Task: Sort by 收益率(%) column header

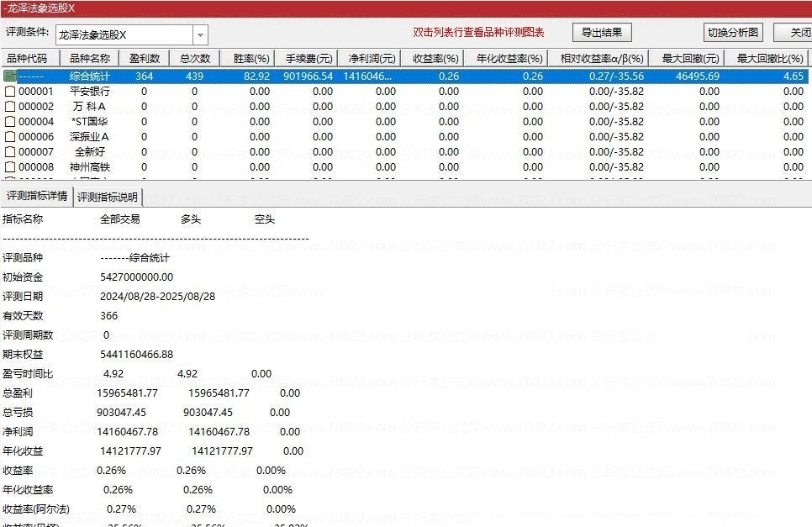Action: pyautogui.click(x=432, y=59)
